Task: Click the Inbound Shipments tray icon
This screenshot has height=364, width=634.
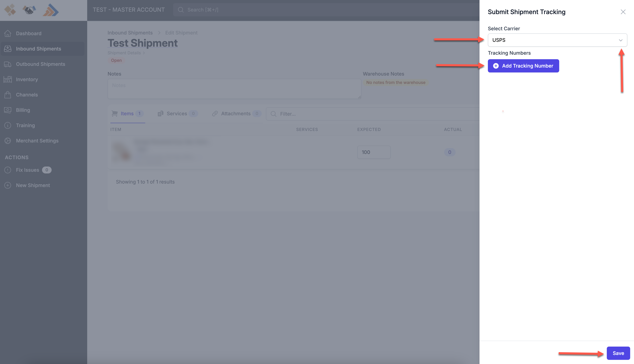Action: 8,49
